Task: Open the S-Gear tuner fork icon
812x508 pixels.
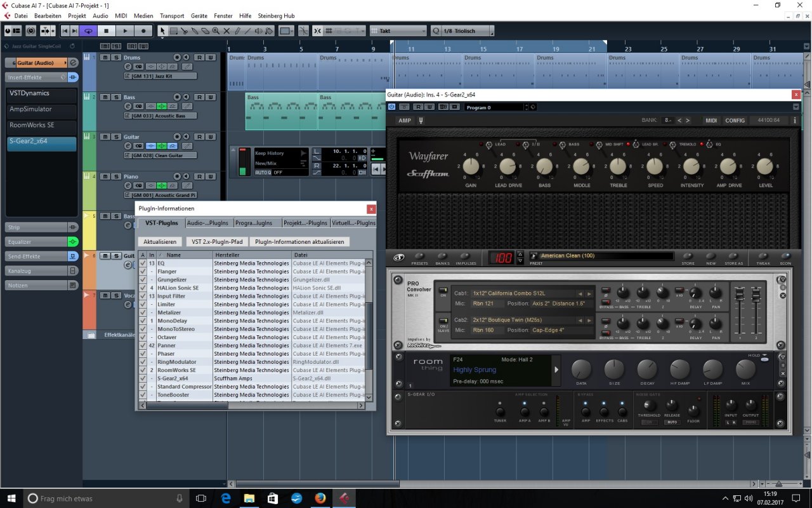Action: tap(421, 121)
